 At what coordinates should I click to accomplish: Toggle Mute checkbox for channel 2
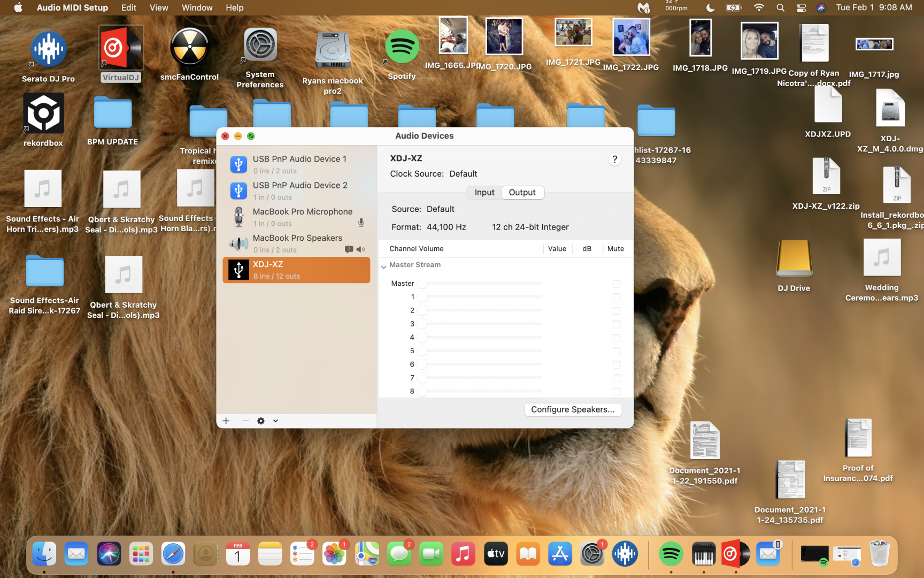(x=617, y=310)
